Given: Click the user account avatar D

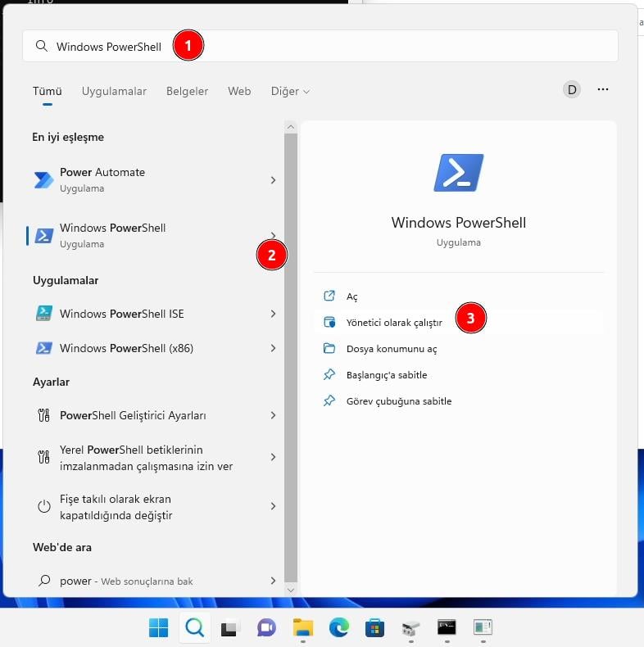Looking at the screenshot, I should 572,89.
